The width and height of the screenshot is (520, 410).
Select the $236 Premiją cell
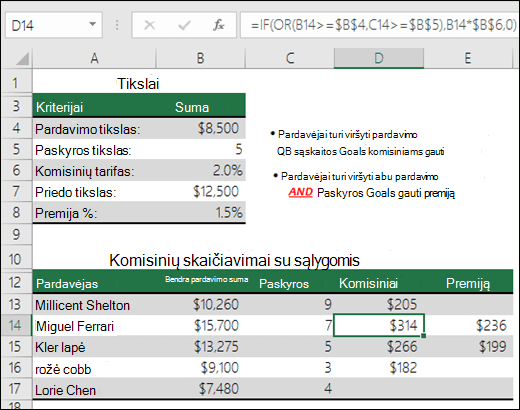coord(468,326)
